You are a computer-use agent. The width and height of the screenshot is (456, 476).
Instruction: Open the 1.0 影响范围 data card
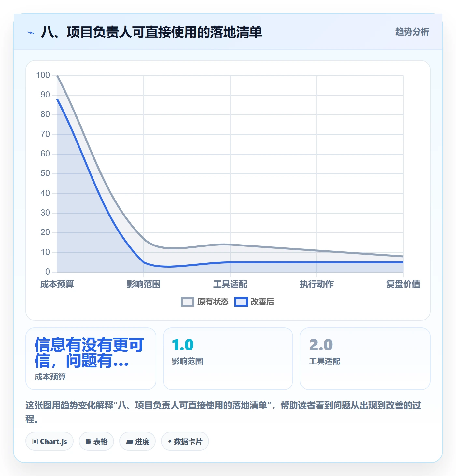pos(228,359)
